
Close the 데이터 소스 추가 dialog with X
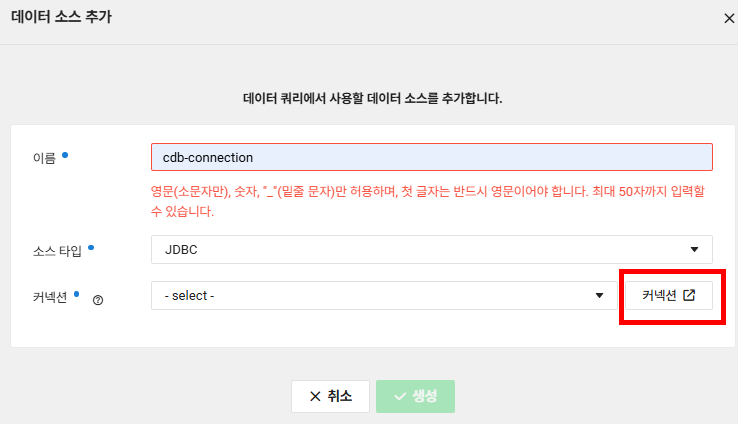click(x=729, y=18)
